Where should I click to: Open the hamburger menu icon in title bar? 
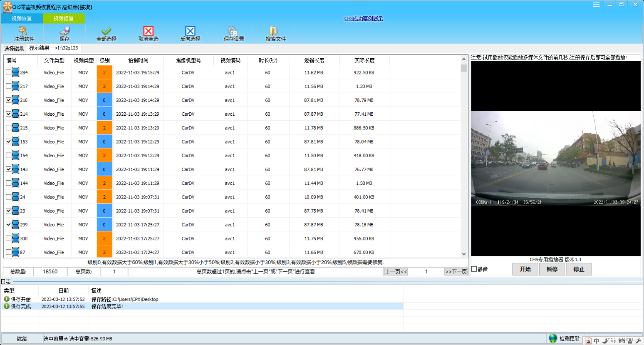click(x=596, y=4)
